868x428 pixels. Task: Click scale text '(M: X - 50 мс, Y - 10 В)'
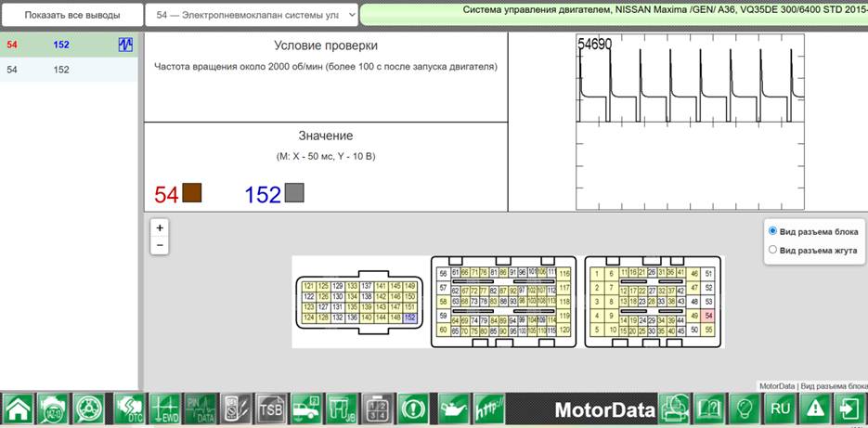click(326, 157)
